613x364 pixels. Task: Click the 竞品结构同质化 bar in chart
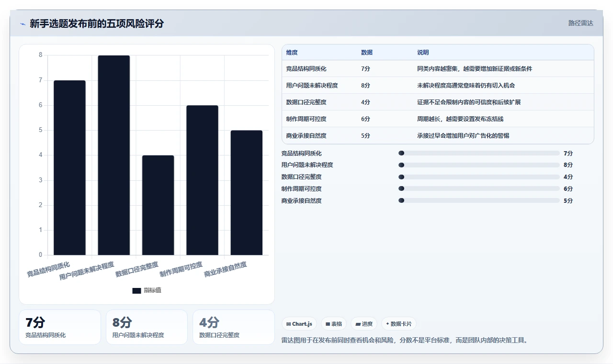tap(69, 167)
